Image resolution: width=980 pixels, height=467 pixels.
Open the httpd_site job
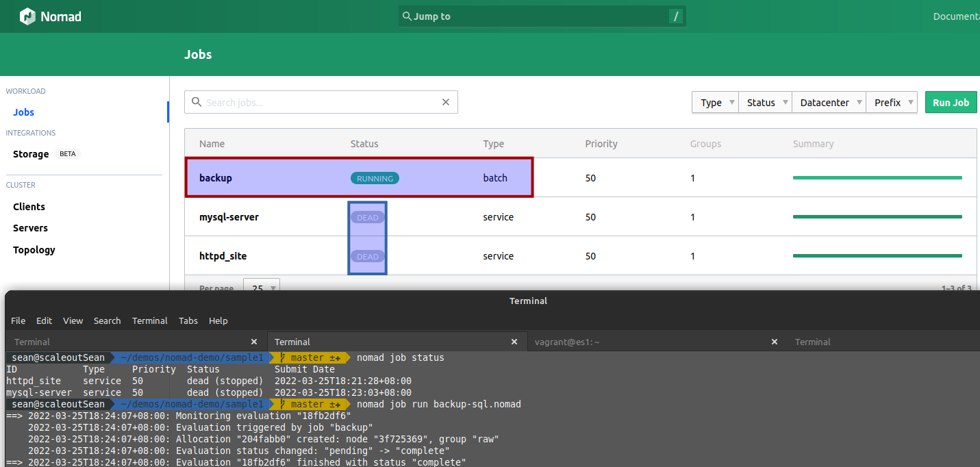pos(223,256)
